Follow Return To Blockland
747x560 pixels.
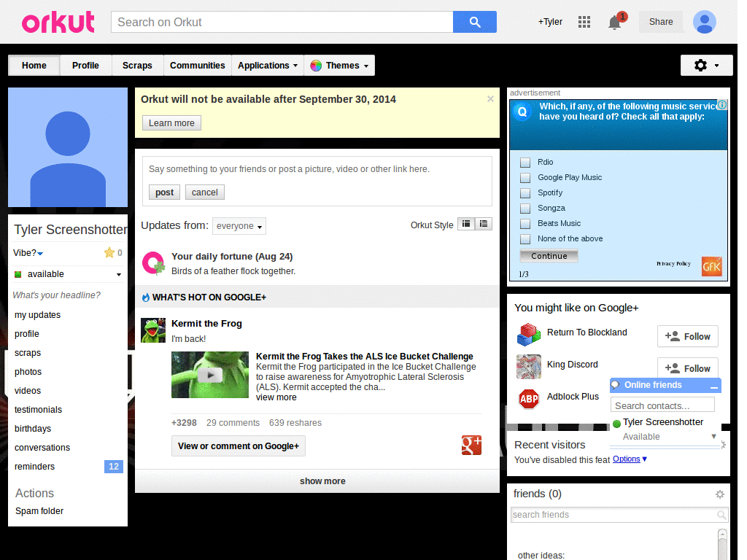pyautogui.click(x=687, y=337)
